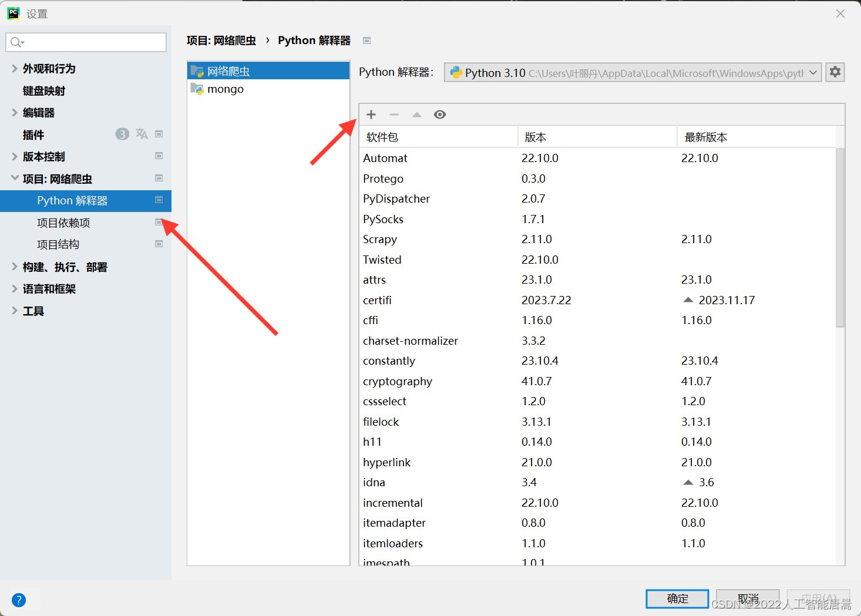Select the cryptography package row

[597, 381]
